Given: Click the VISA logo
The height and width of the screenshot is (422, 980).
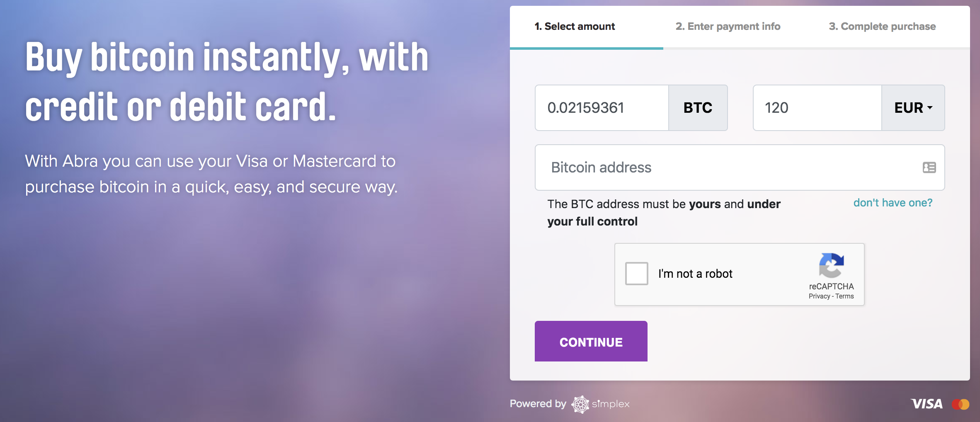Looking at the screenshot, I should pyautogui.click(x=927, y=404).
